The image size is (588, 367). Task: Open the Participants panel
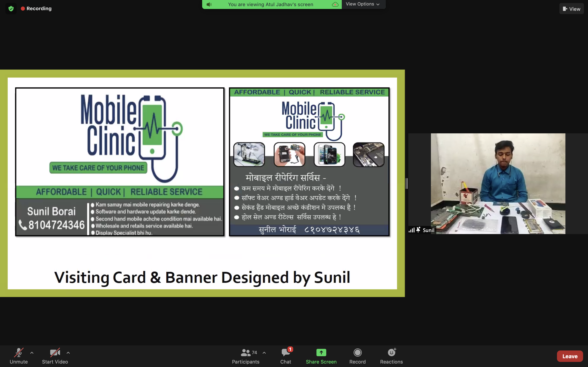(x=245, y=356)
